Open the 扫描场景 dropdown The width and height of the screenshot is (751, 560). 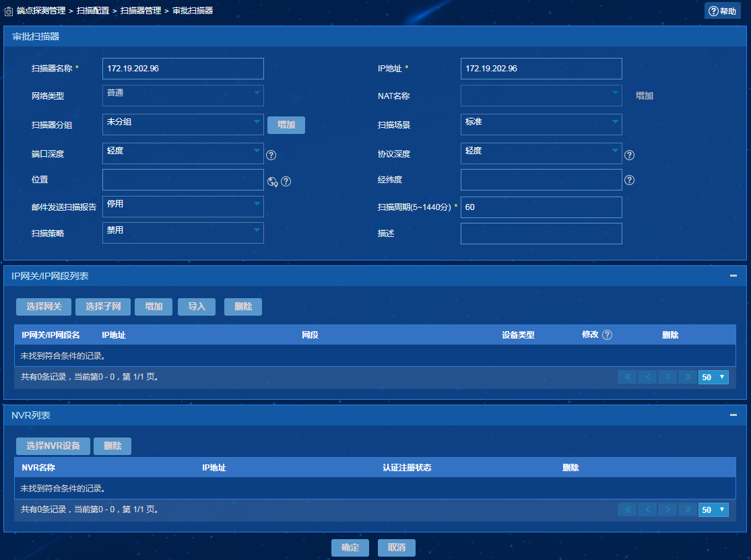click(542, 125)
